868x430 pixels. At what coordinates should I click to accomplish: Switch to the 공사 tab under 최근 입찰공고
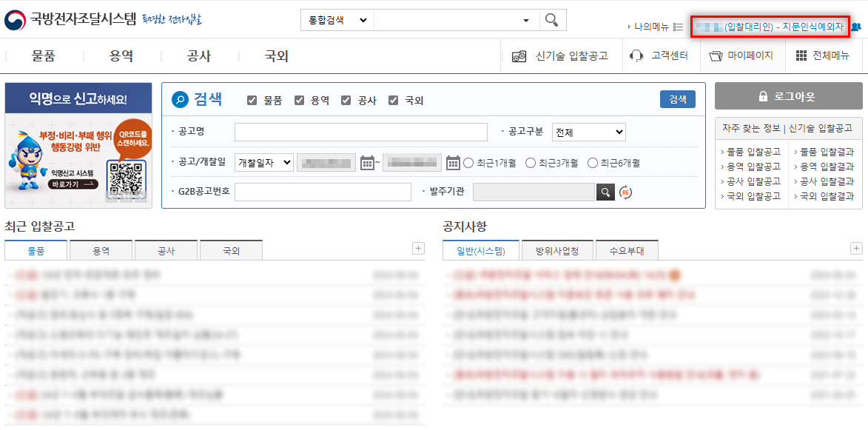166,249
